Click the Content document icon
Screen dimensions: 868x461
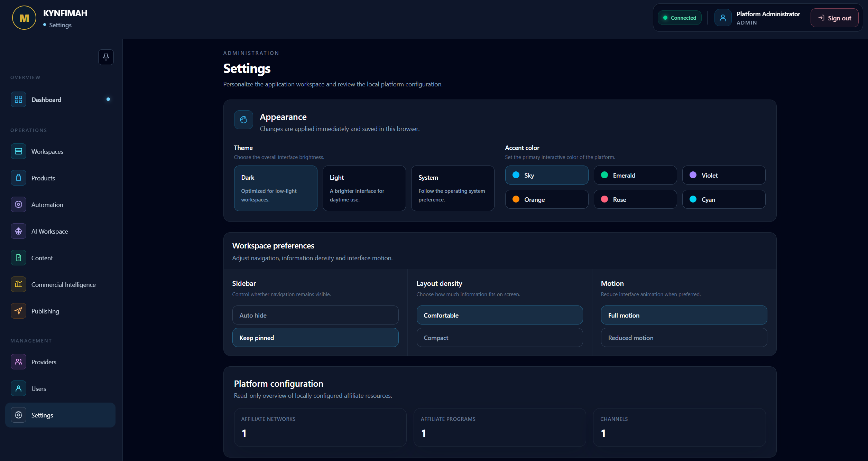click(18, 258)
